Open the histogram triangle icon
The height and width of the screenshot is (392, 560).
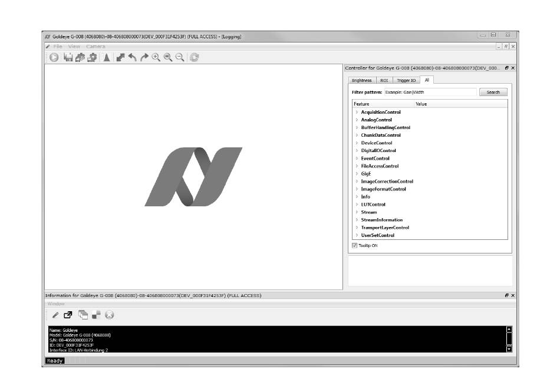tap(107, 57)
